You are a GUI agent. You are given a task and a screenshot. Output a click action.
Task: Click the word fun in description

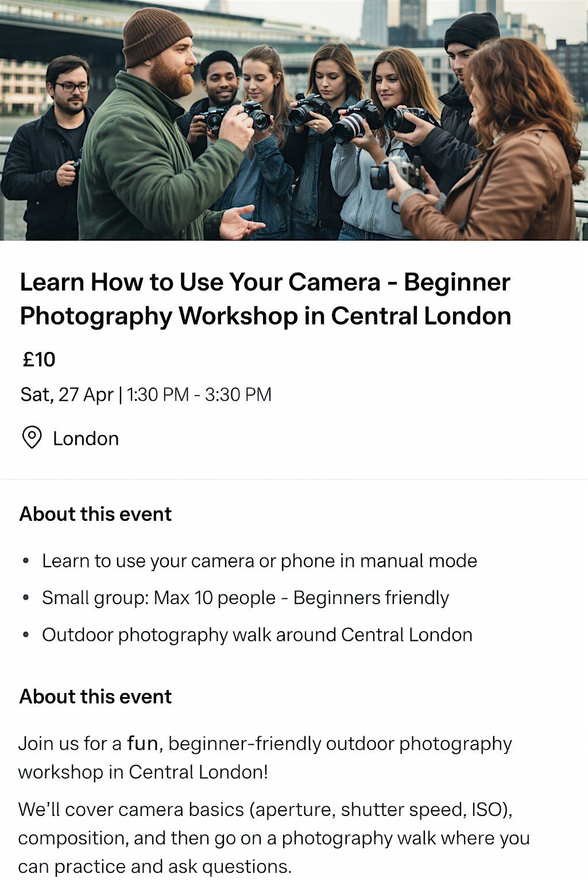tap(142, 744)
